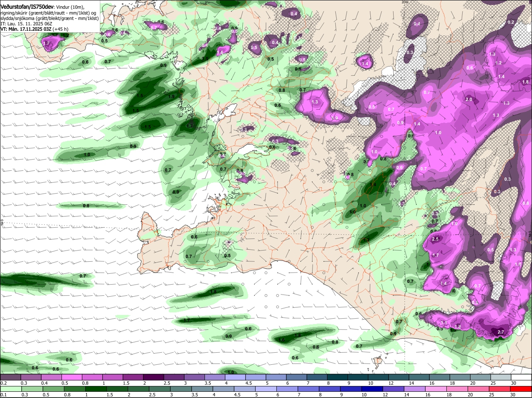
Task: Click the 25 label in the lower legend
Action: [493, 395]
